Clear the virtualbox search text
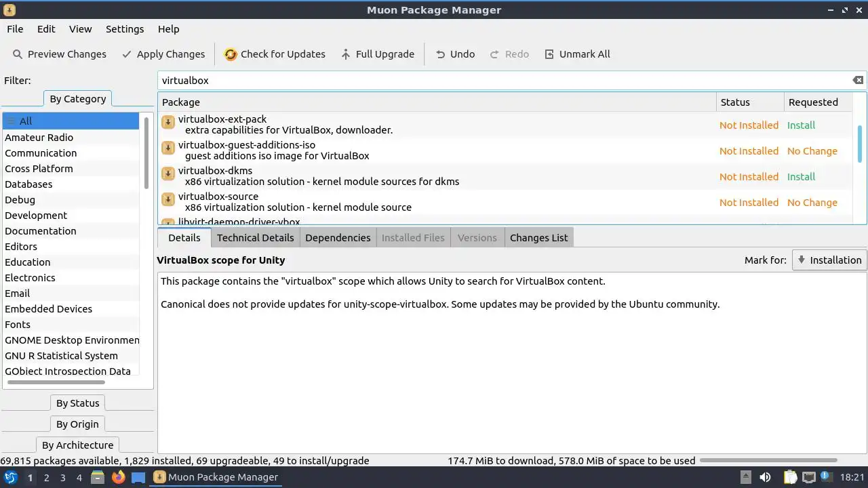868x488 pixels. (858, 80)
